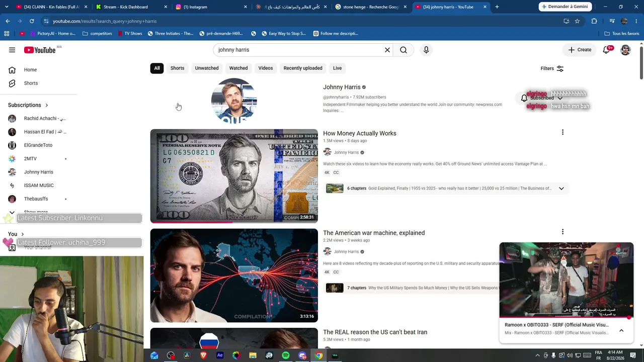
Task: Open the How Money Actually Works title
Action: (360, 133)
